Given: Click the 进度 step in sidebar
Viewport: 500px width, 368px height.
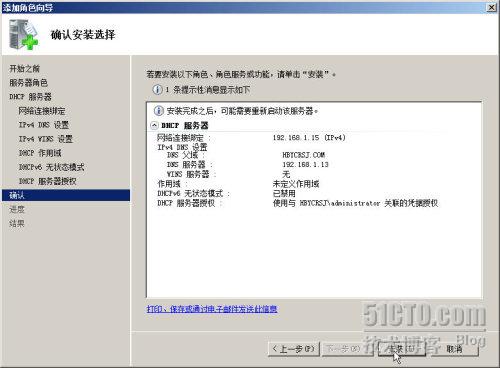Looking at the screenshot, I should (x=17, y=209).
